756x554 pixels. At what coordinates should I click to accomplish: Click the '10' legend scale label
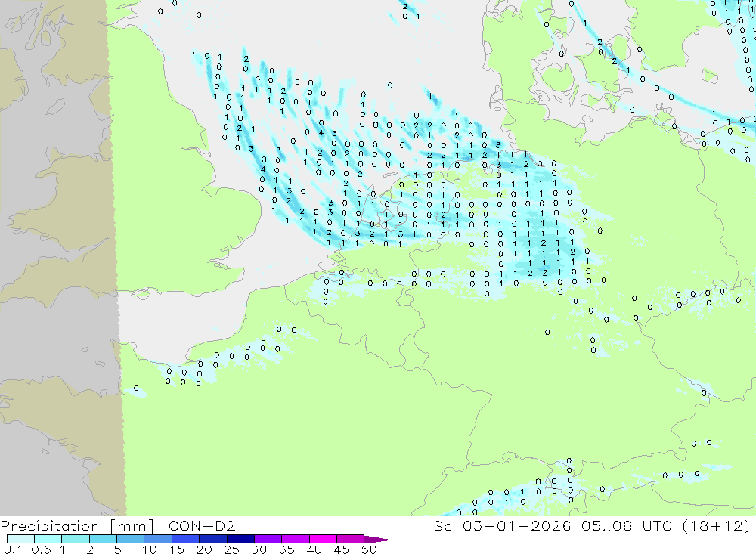coord(149,549)
